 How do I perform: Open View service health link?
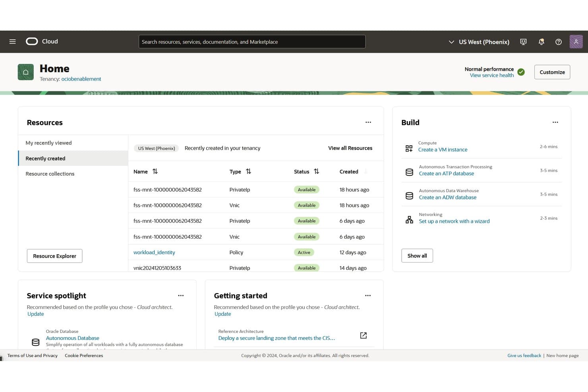point(492,75)
